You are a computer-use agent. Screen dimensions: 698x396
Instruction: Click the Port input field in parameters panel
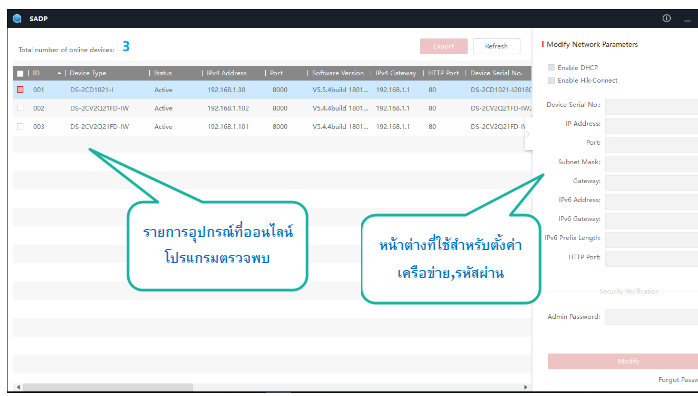click(x=651, y=145)
